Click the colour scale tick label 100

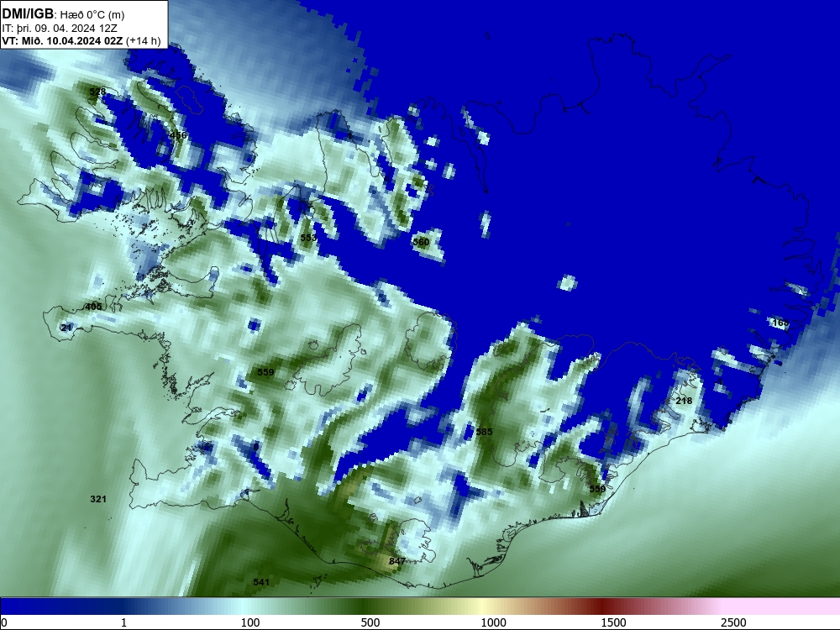(250, 622)
